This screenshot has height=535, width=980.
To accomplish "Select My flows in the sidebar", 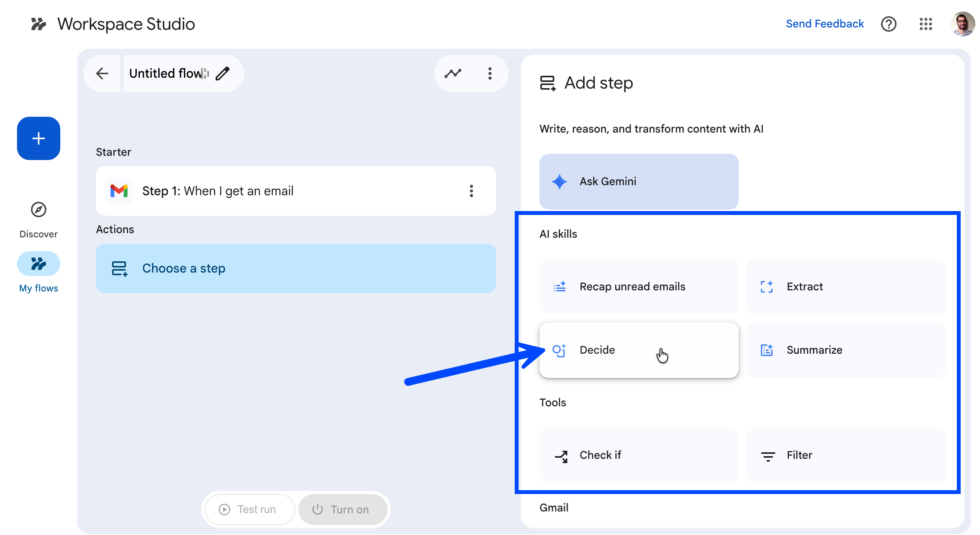I will click(39, 264).
